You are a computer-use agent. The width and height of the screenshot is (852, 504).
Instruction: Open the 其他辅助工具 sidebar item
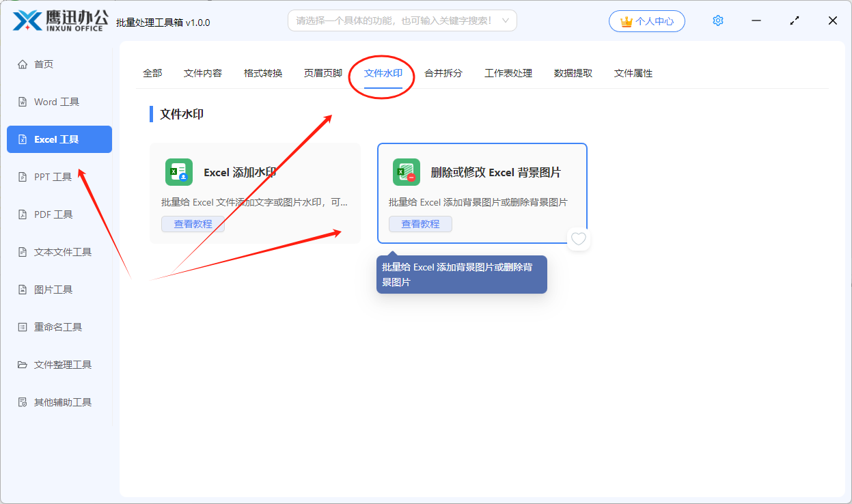pos(63,402)
